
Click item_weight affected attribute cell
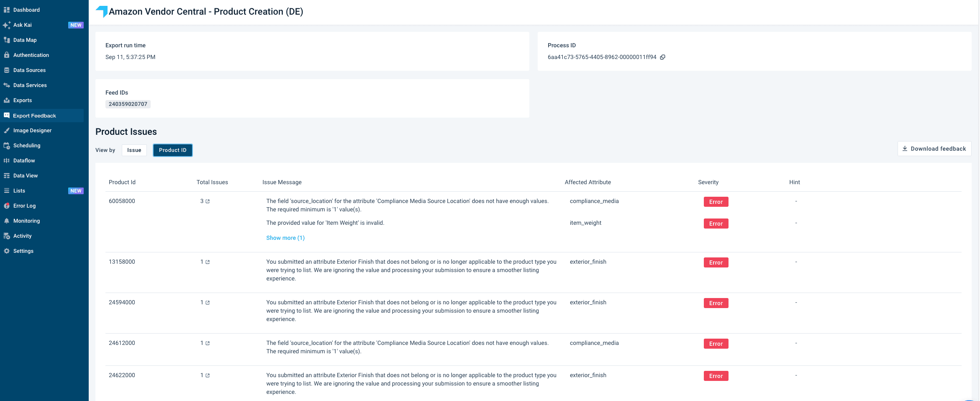point(585,223)
